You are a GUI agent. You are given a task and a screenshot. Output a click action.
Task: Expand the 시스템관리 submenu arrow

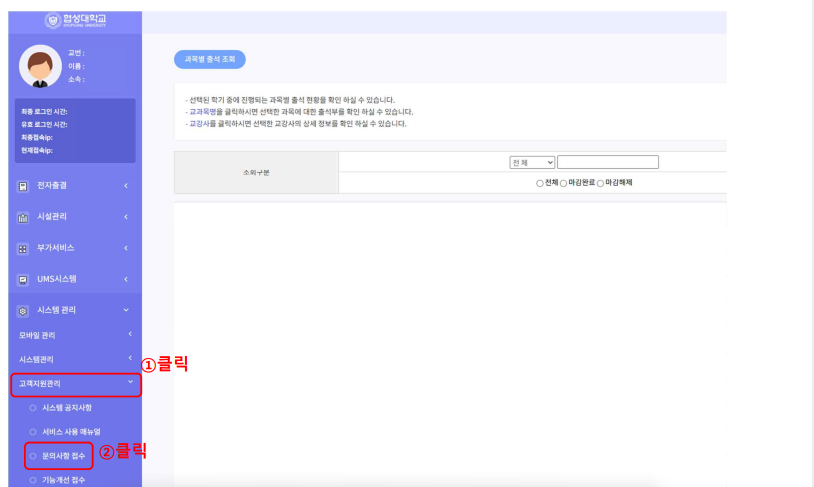[x=130, y=358]
